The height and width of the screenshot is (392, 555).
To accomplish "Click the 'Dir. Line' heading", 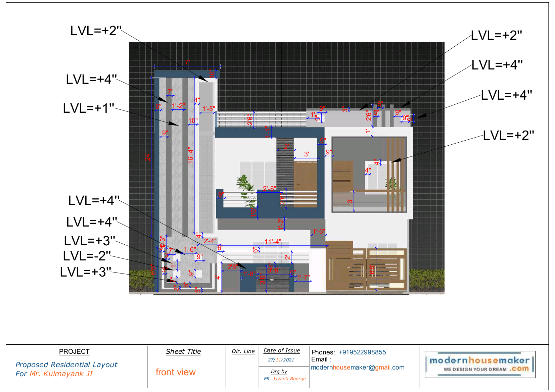I will [x=243, y=351].
